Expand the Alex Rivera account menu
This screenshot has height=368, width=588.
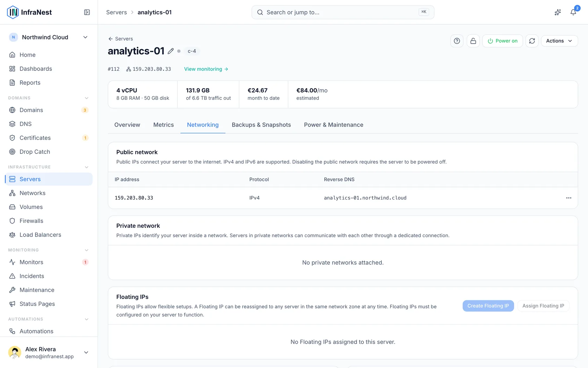[49, 352]
